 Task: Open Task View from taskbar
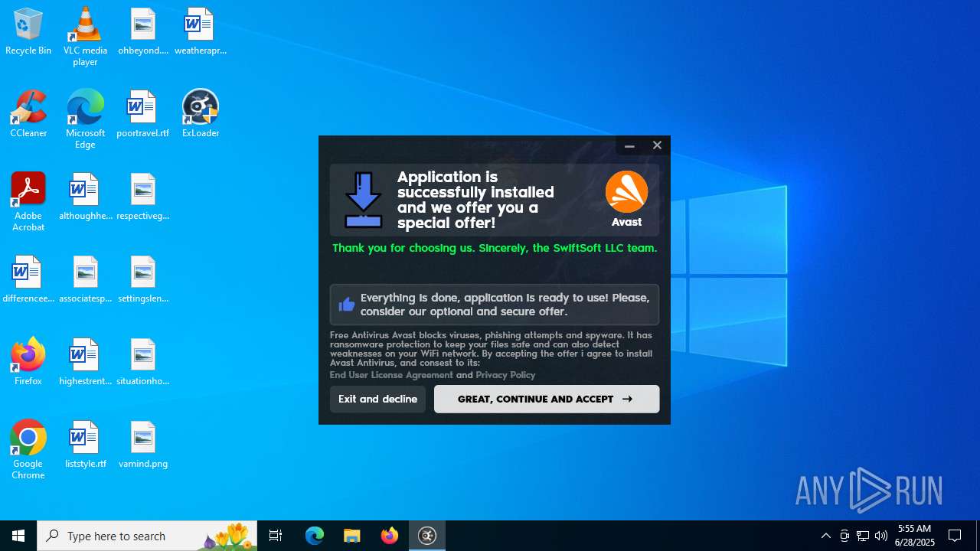point(276,536)
